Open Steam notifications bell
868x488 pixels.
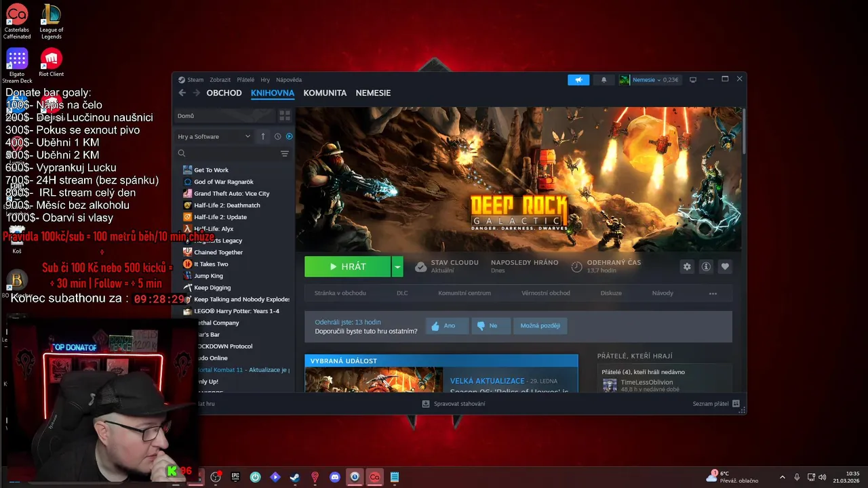pyautogui.click(x=604, y=80)
